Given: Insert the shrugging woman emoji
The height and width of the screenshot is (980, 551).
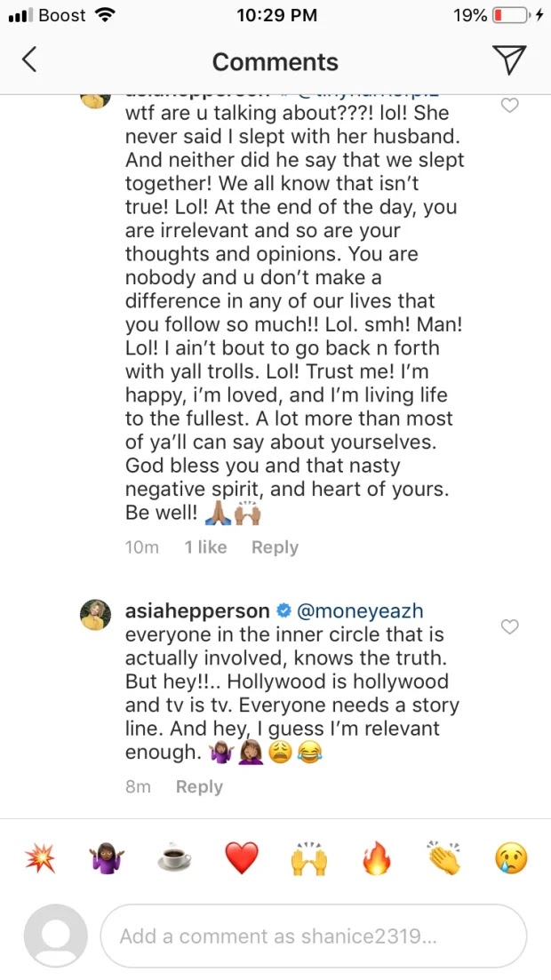Looking at the screenshot, I should pos(108,858).
